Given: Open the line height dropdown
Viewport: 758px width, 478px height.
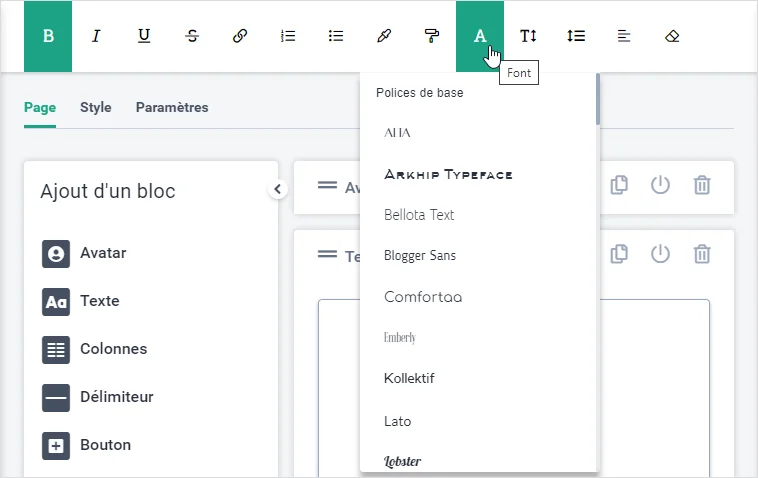Looking at the screenshot, I should click(576, 36).
